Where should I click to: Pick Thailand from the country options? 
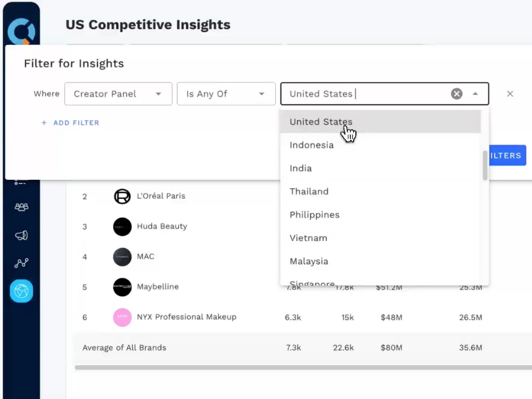[x=309, y=192]
